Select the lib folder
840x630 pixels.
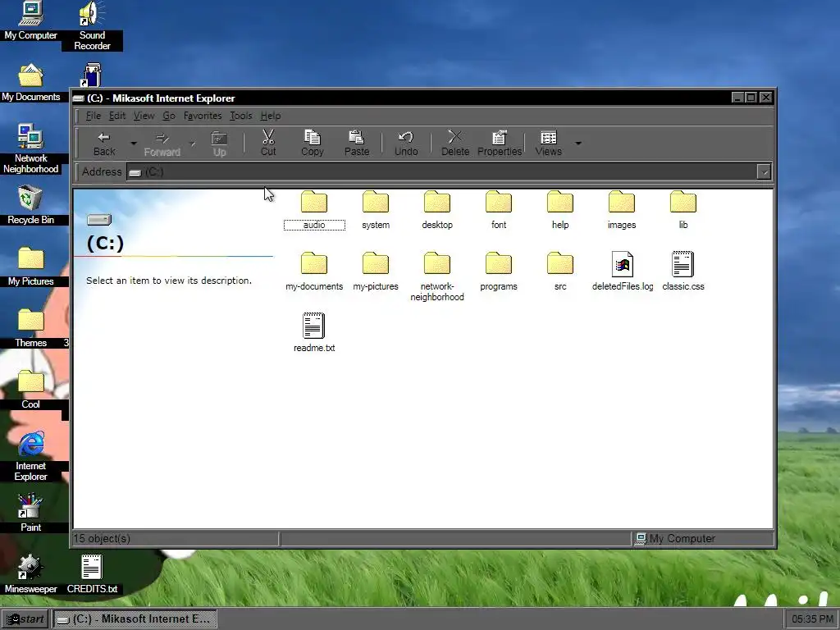click(x=683, y=210)
